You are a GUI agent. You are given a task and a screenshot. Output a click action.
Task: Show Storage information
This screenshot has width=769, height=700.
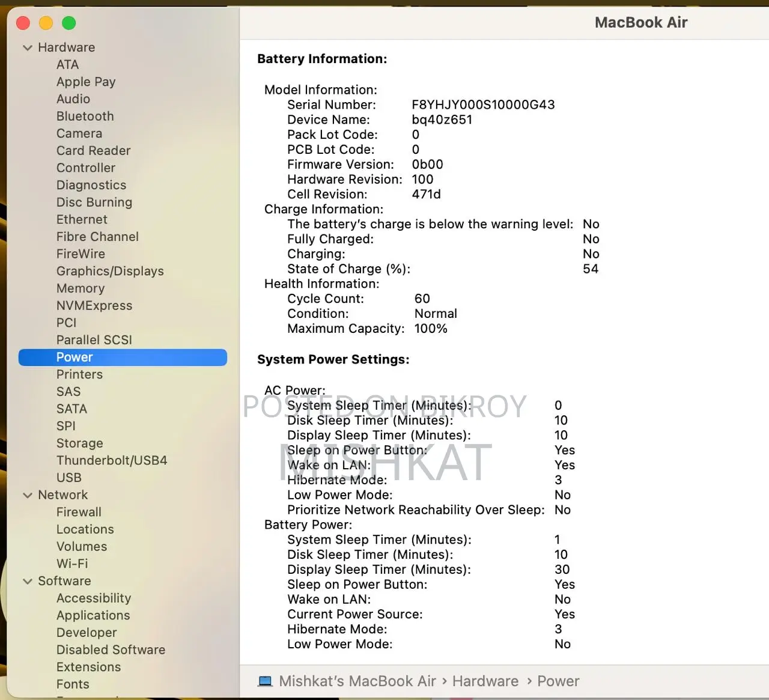(80, 443)
